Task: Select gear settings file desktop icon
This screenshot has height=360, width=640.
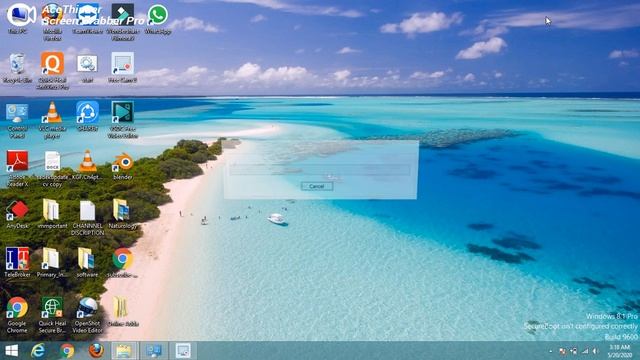Action: 87,64
